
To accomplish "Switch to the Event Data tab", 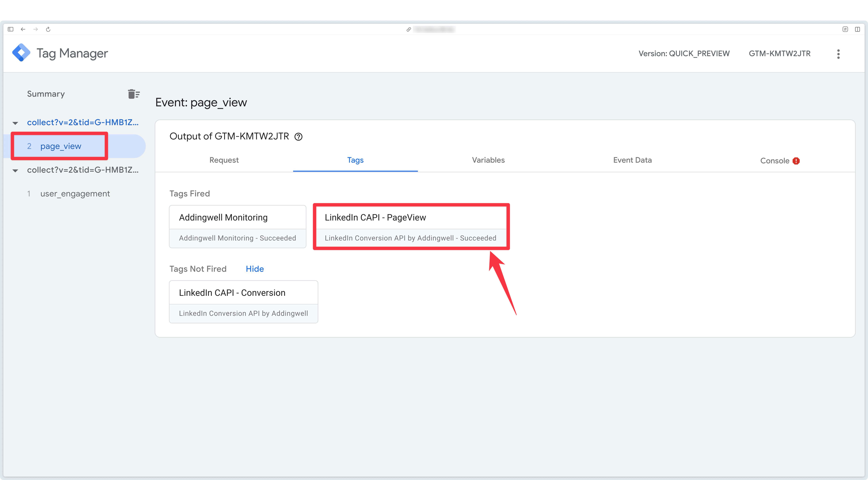I will (633, 160).
